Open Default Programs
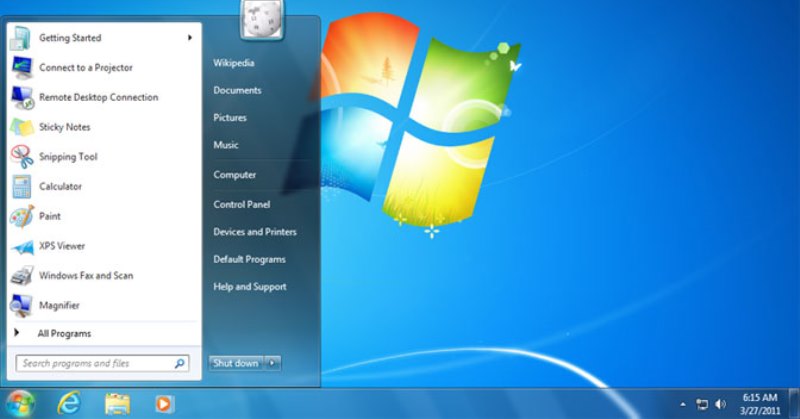The height and width of the screenshot is (419, 800). click(x=249, y=259)
